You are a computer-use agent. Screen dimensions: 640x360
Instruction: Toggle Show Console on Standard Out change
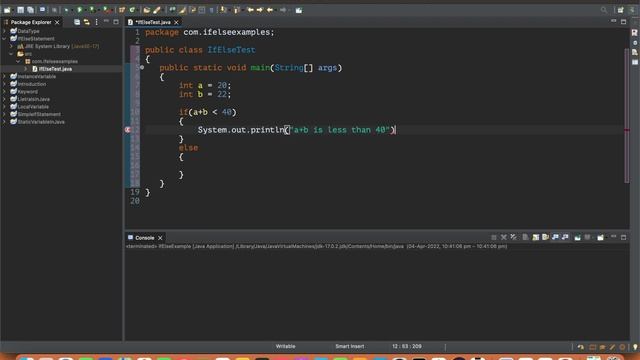coord(555,237)
